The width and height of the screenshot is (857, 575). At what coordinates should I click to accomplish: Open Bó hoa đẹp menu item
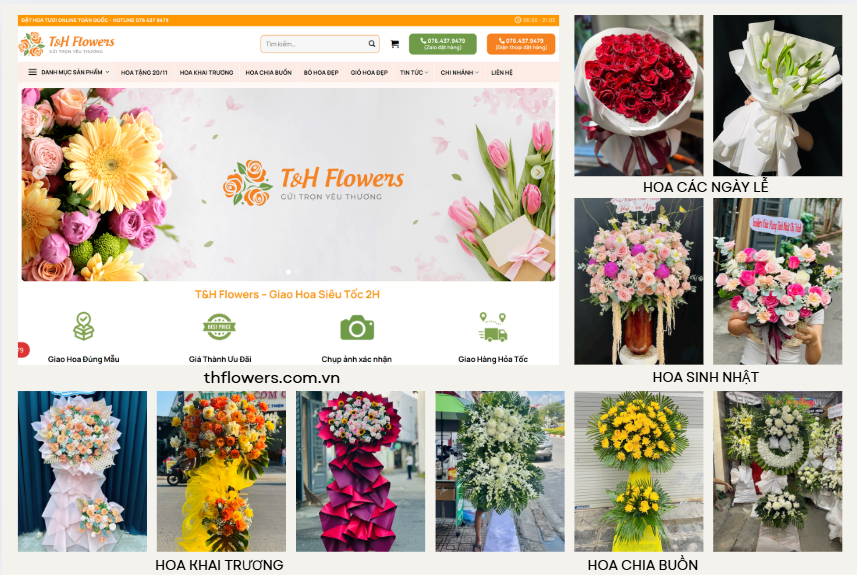coord(321,72)
